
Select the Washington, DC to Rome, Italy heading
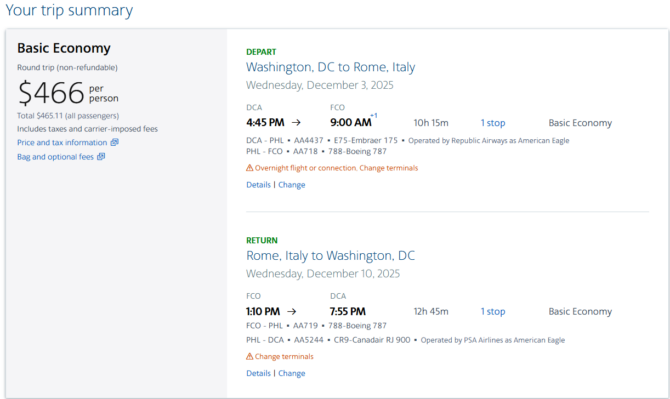(331, 67)
